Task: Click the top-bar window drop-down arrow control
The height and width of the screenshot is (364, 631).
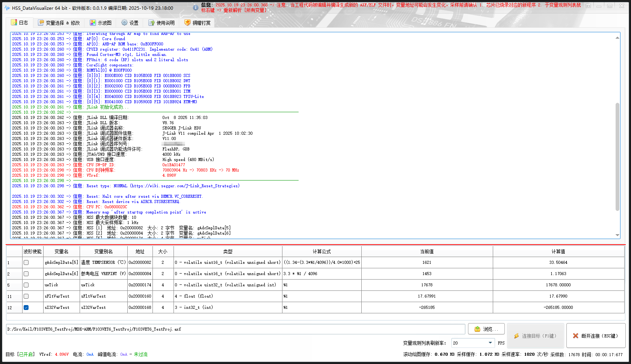Action: pos(587,6)
